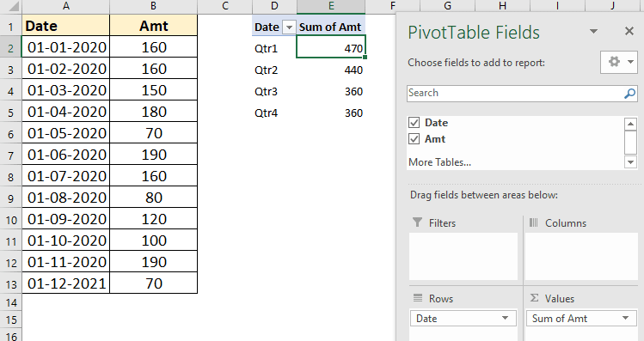Click the cell containing 01-12-2021
This screenshot has height=341, width=644.
click(x=65, y=283)
